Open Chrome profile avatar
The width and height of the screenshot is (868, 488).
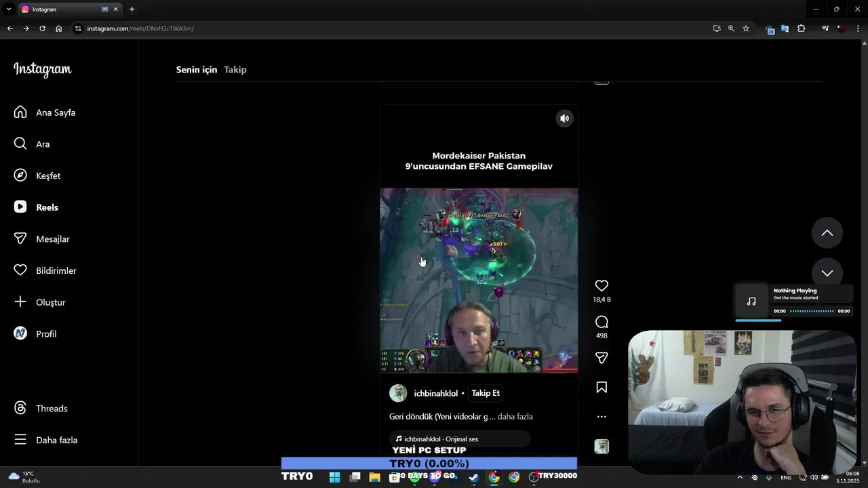(x=842, y=28)
